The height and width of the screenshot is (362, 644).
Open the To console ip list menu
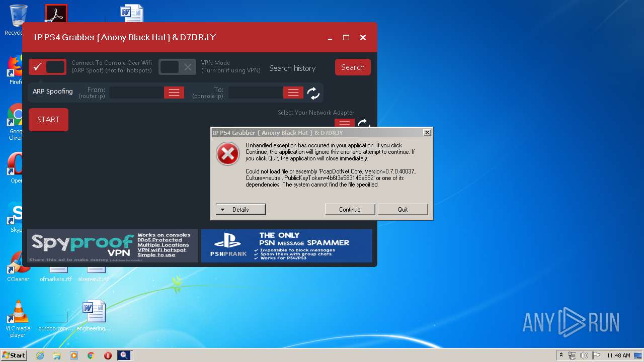click(x=293, y=93)
